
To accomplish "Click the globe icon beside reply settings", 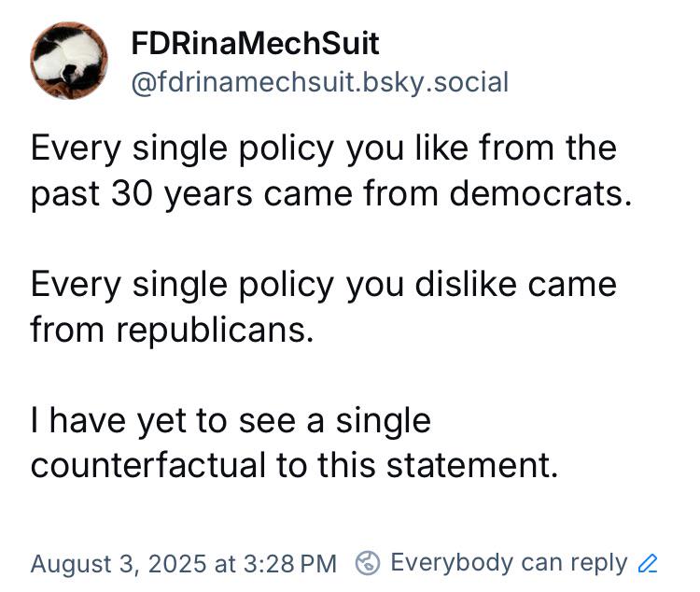I will pyautogui.click(x=368, y=563).
